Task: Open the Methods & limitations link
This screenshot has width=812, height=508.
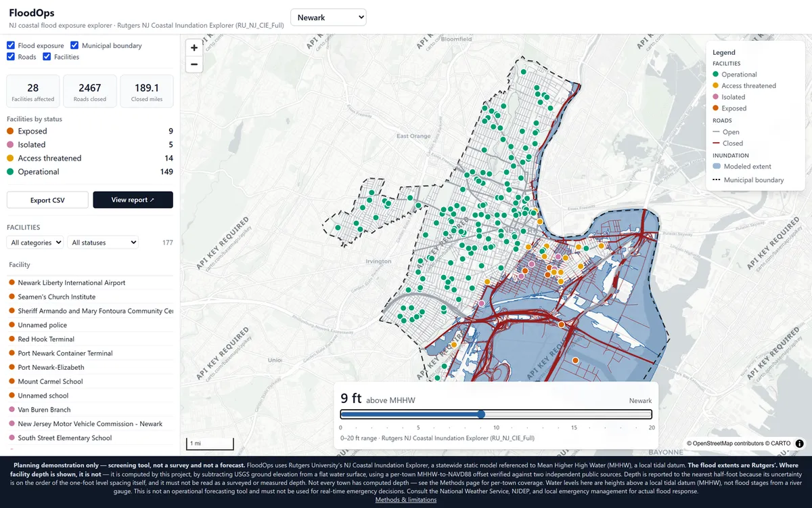Action: point(406,500)
